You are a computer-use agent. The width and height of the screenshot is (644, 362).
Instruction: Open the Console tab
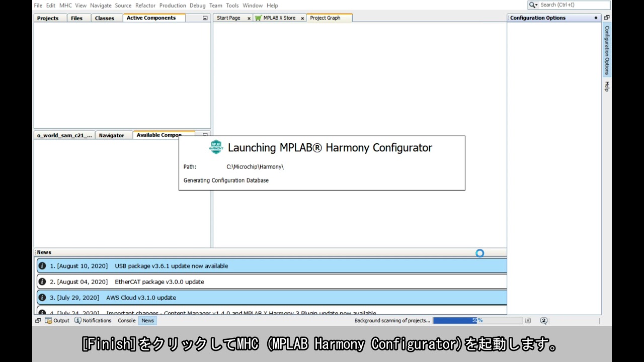127,321
